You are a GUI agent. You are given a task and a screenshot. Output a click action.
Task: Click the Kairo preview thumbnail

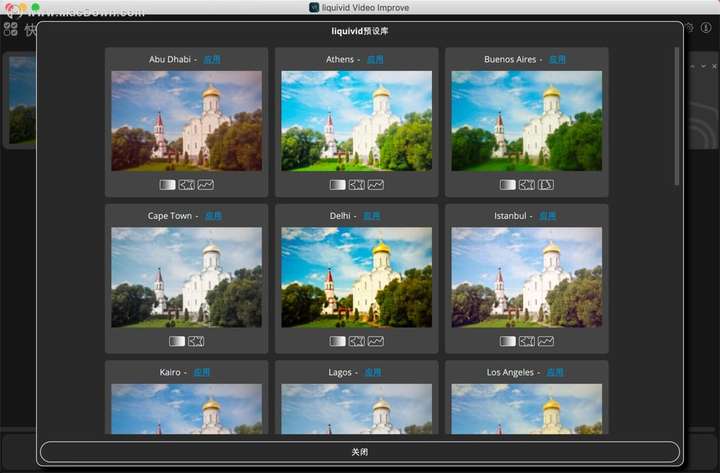pos(186,409)
